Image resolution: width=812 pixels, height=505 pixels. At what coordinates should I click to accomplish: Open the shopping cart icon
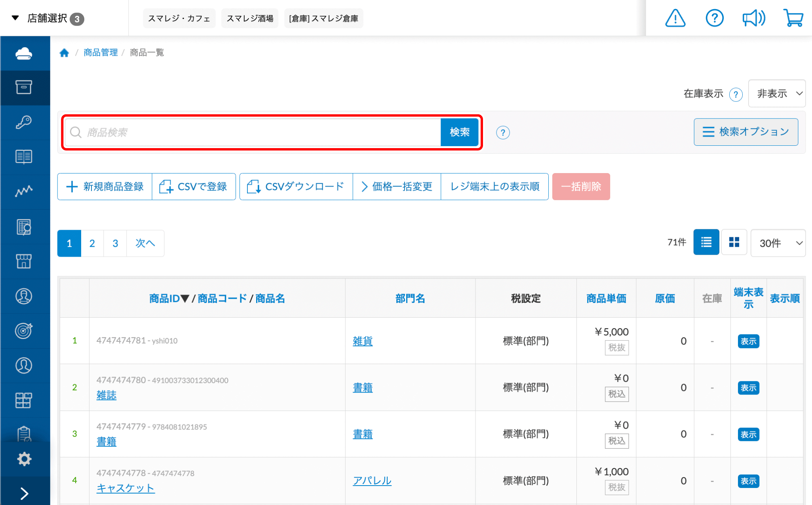793,18
